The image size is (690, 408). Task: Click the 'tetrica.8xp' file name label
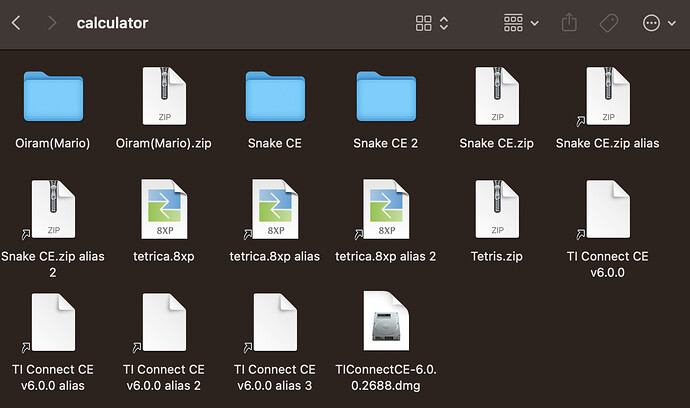click(164, 257)
